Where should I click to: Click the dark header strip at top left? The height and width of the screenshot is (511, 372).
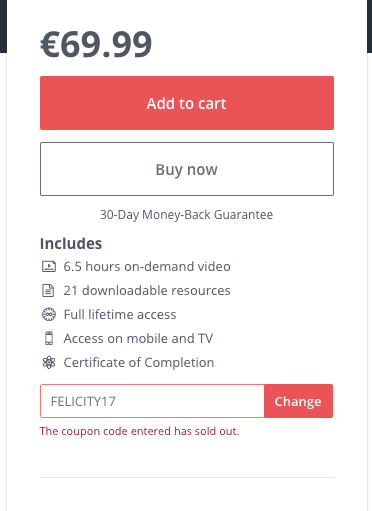click(3, 26)
